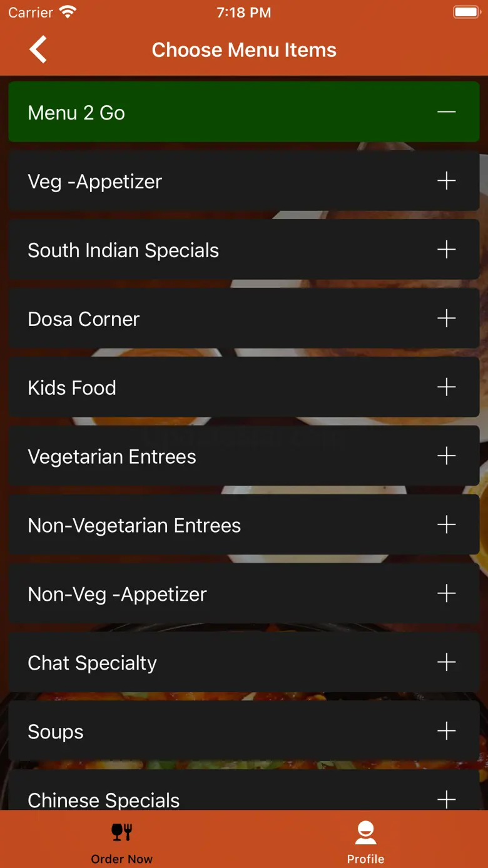
Task: Switch to the Profile tab
Action: [365, 859]
